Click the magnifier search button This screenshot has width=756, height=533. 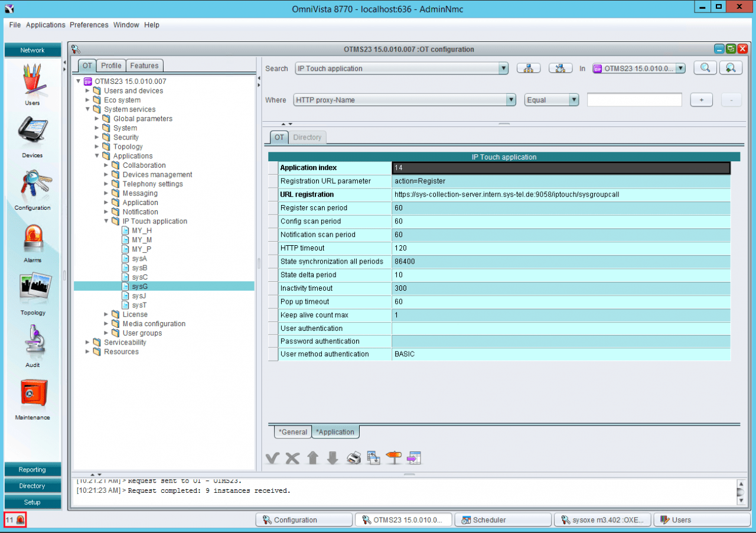coord(705,68)
